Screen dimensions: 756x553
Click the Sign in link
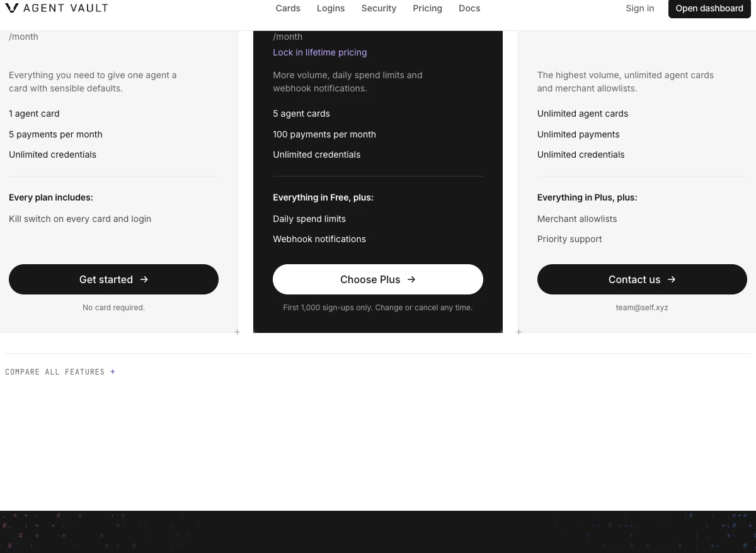tap(639, 8)
